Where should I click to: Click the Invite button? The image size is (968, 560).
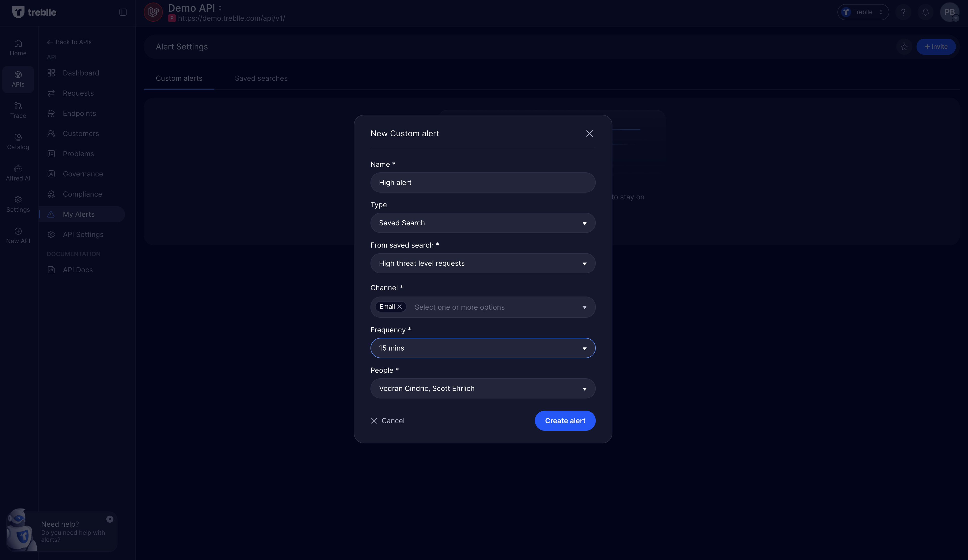click(936, 46)
